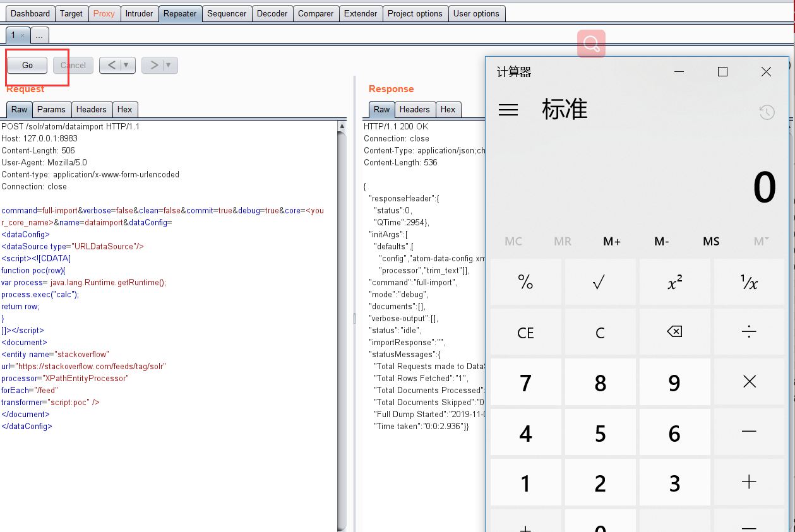This screenshot has height=532, width=795.
Task: Show Response Hex tab
Action: pos(448,109)
